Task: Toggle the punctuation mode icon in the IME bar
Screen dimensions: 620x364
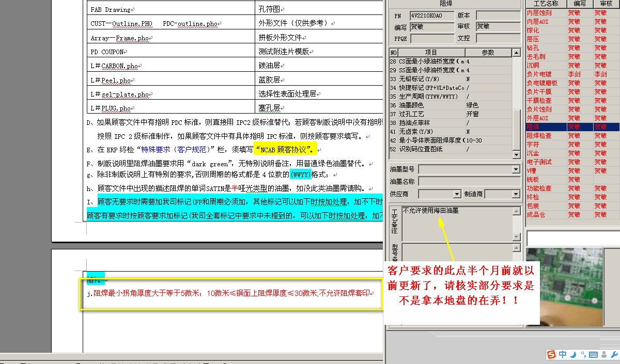Action: click(583, 354)
